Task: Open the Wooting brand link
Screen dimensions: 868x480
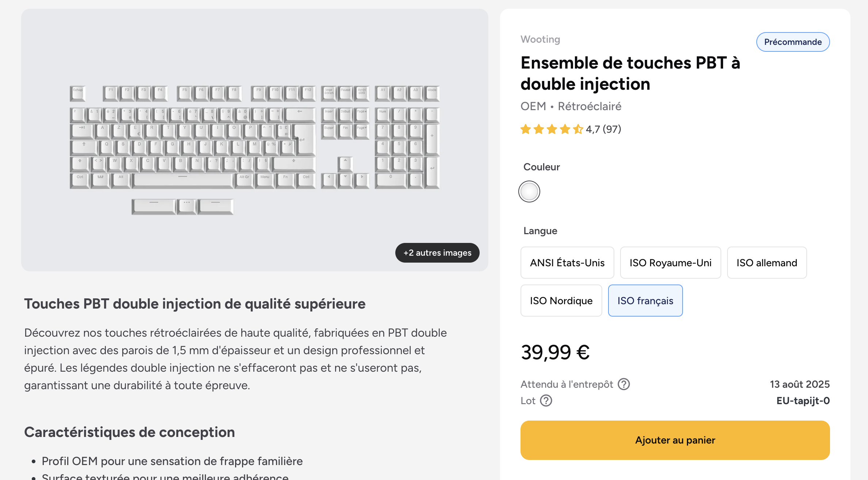Action: pyautogui.click(x=540, y=39)
